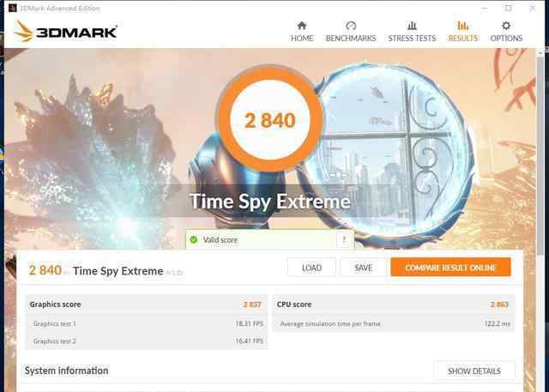Click the Graphics score row
549x392 pixels.
[x=147, y=305]
